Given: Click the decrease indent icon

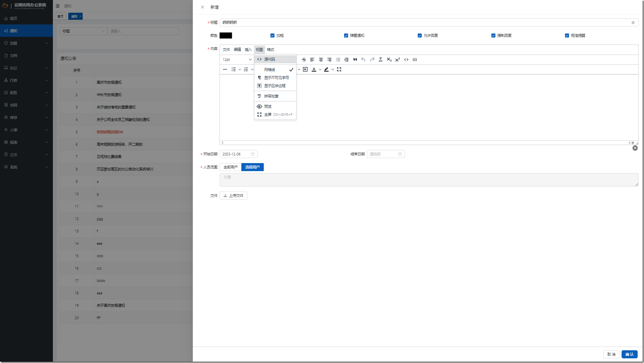Looking at the screenshot, I should (338, 60).
